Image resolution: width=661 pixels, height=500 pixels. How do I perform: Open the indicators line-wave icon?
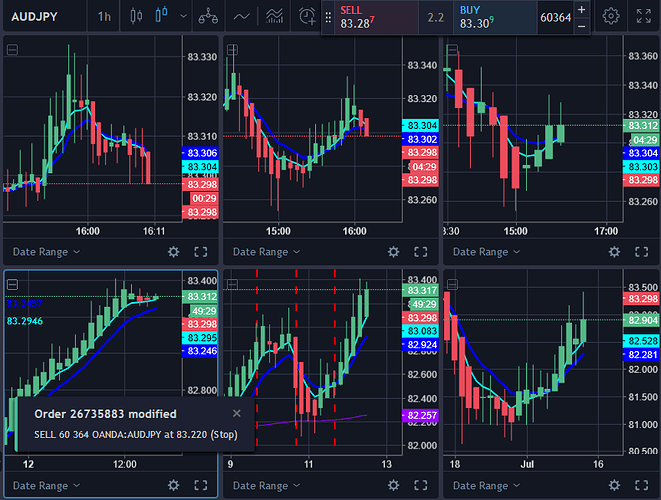click(242, 16)
